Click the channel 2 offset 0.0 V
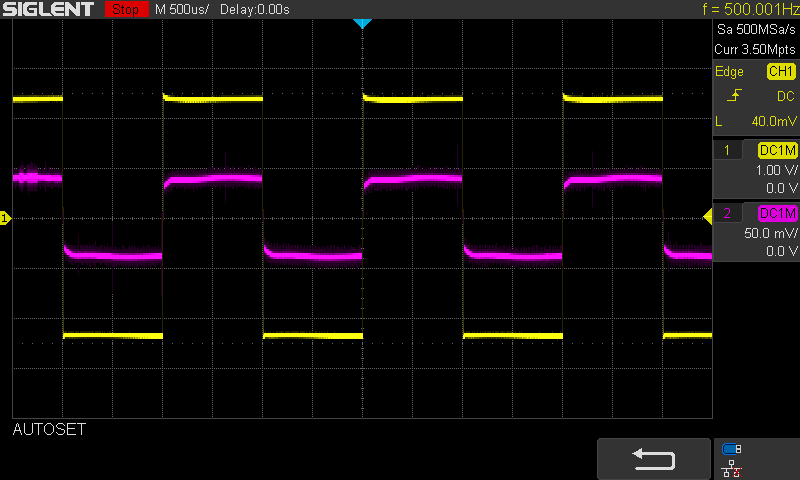 [781, 251]
